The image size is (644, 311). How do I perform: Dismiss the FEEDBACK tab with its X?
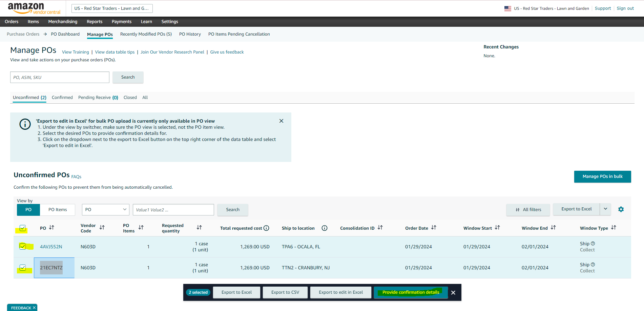coord(34,308)
